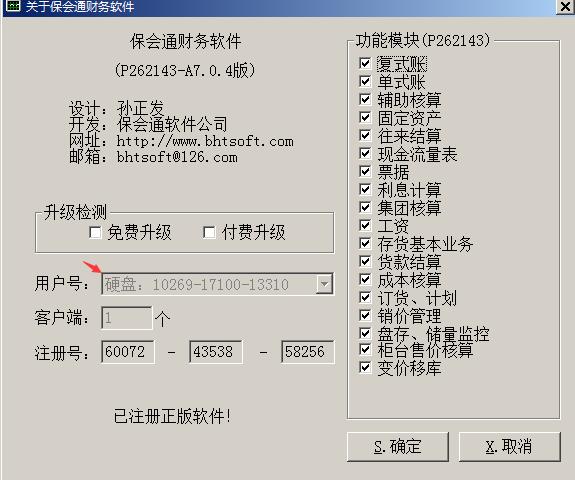
Task: Click the 硬盘 user number combo box
Action: tap(217, 284)
